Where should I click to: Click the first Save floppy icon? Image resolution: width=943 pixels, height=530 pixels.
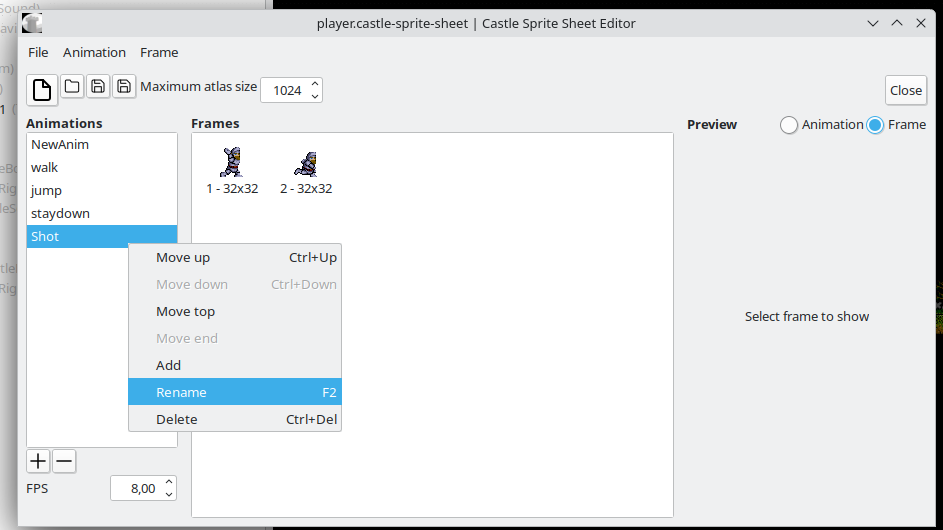98,87
